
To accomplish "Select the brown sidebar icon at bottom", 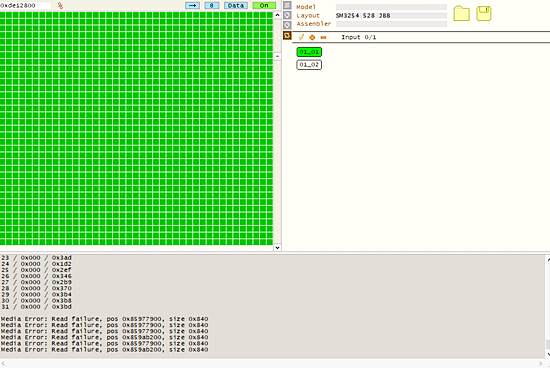I will pyautogui.click(x=287, y=35).
